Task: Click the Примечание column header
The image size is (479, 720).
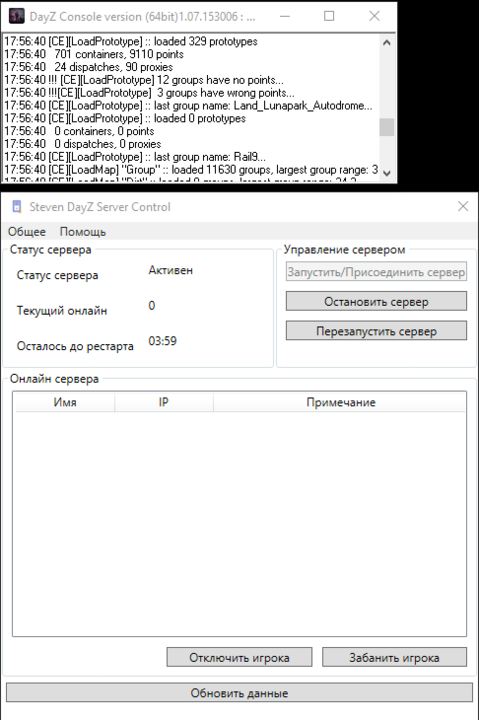Action: pos(340,402)
